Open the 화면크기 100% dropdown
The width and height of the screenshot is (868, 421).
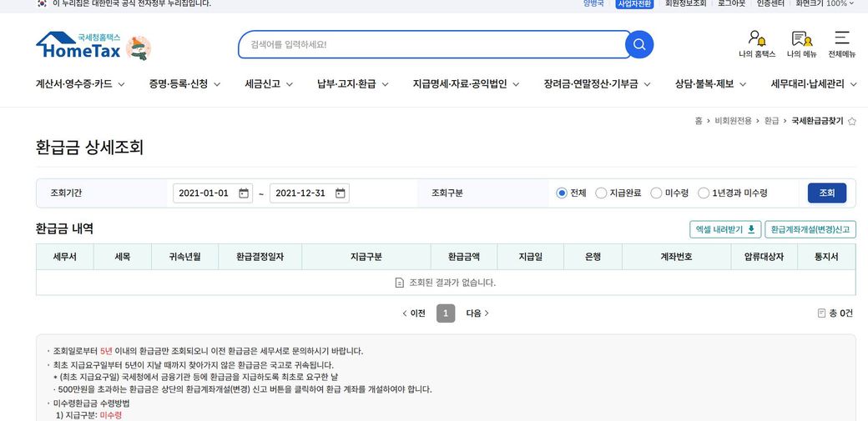point(825,3)
